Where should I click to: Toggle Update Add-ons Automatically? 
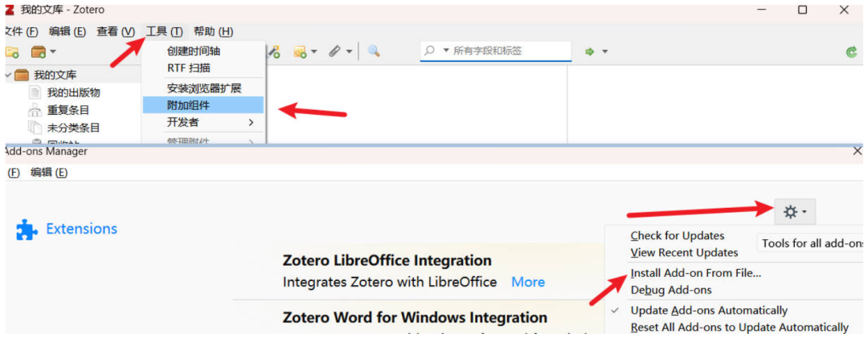(x=709, y=311)
